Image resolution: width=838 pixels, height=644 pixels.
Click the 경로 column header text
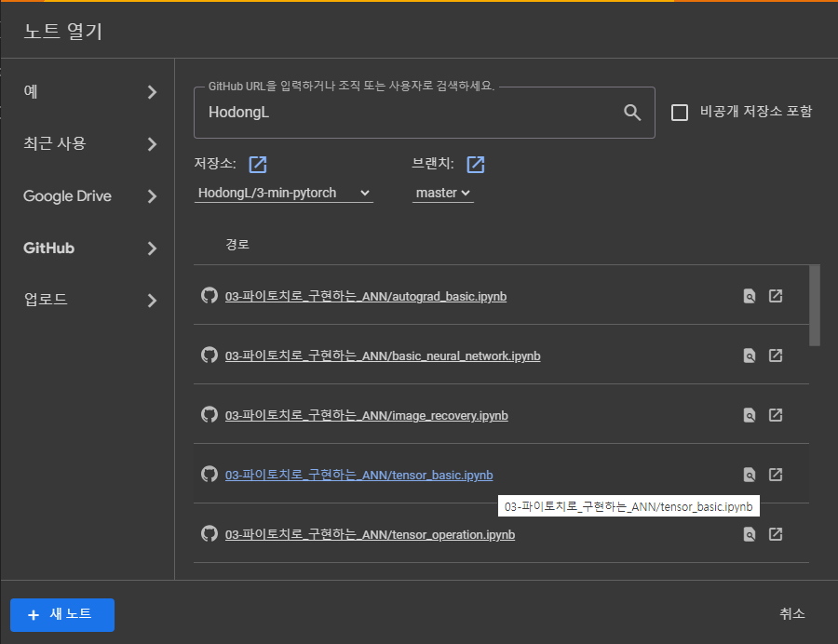click(237, 245)
